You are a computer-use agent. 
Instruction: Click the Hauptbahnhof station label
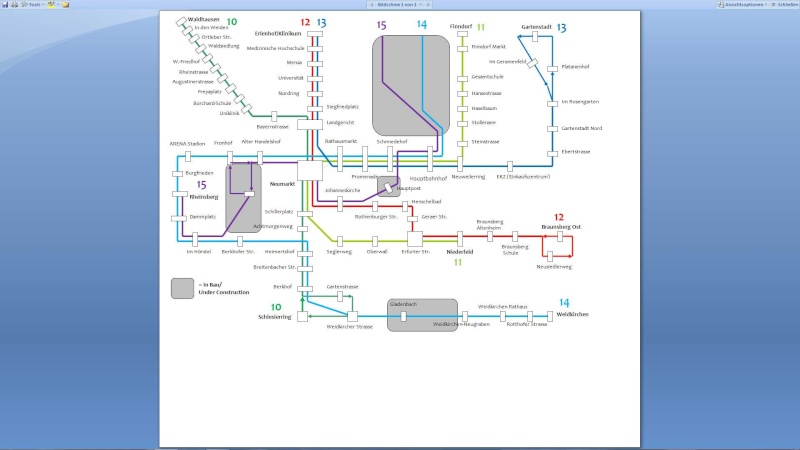[428, 179]
